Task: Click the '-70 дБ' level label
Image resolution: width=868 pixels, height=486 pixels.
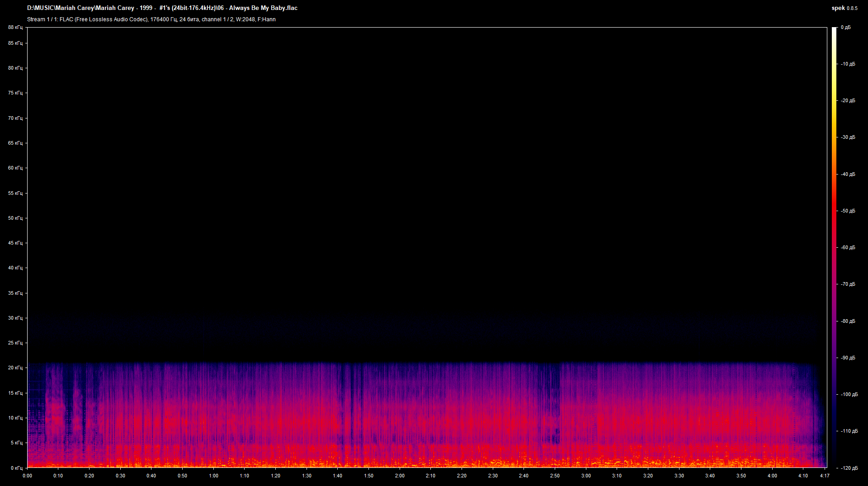Action: [x=848, y=284]
